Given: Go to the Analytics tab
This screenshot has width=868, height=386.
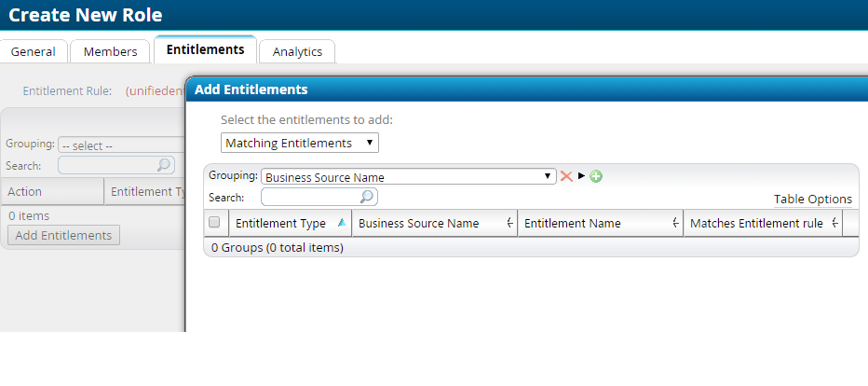Looking at the screenshot, I should pos(297,51).
